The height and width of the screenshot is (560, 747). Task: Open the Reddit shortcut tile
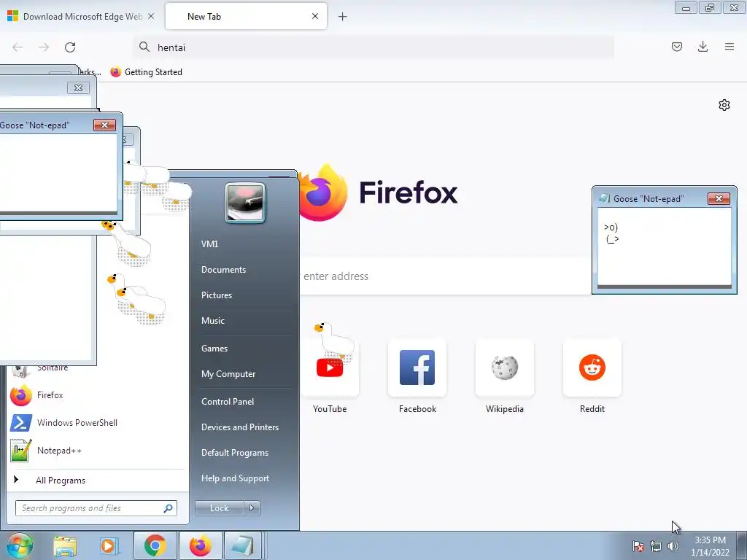(x=592, y=376)
